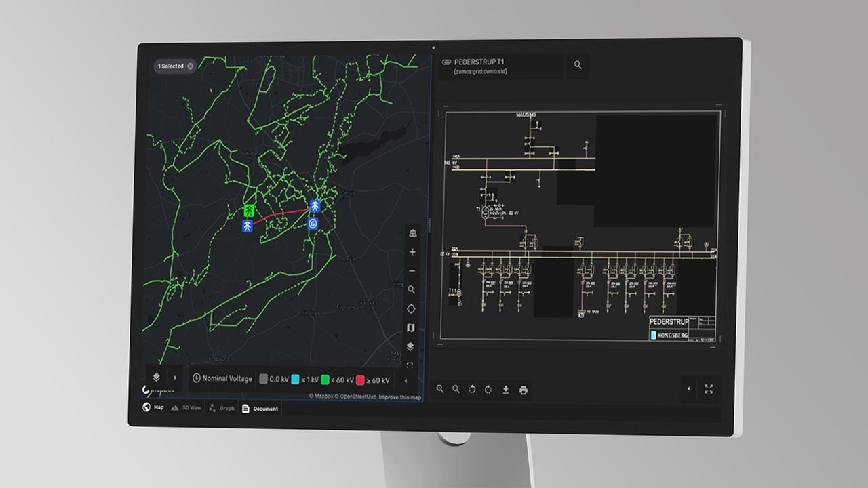Click the Improve this map link
The image size is (868, 488).
tap(399, 397)
